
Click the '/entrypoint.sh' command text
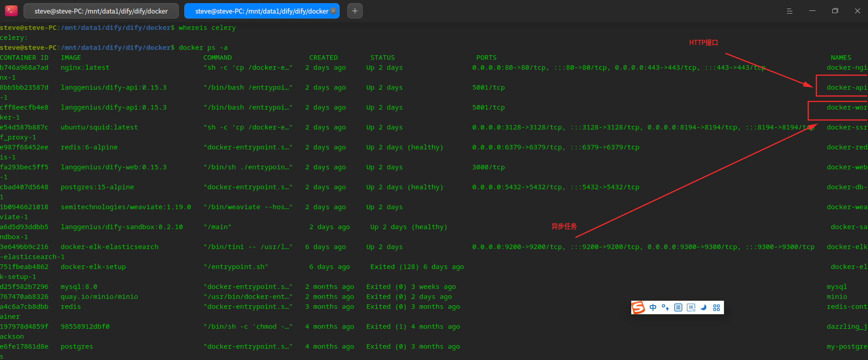(235, 267)
